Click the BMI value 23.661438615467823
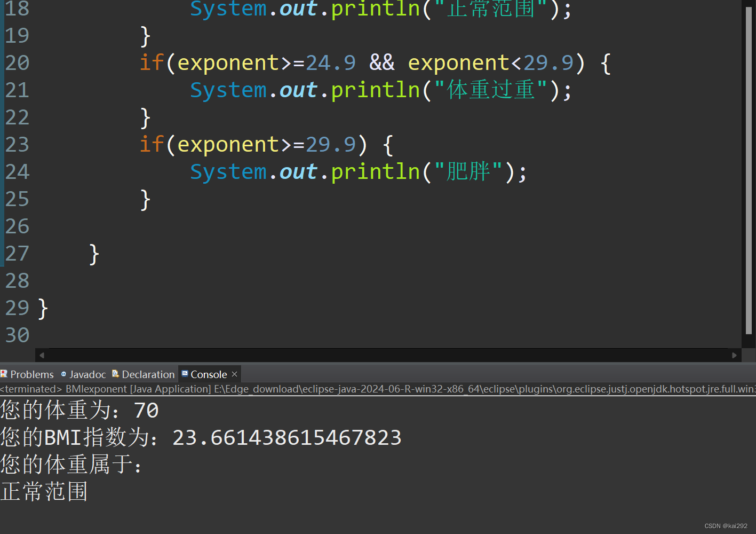 [x=287, y=438]
